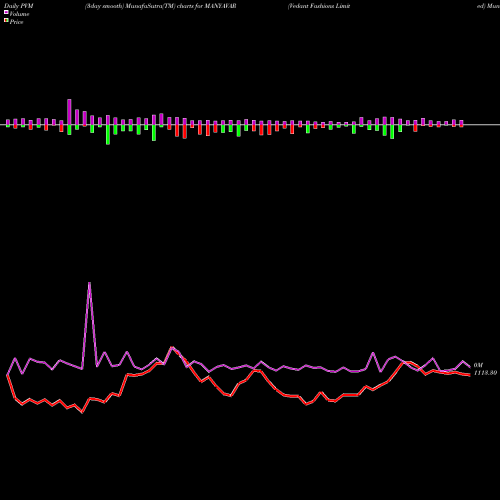
Task: Click the green-red Price legend swatch
Action: pyautogui.click(x=6, y=21)
